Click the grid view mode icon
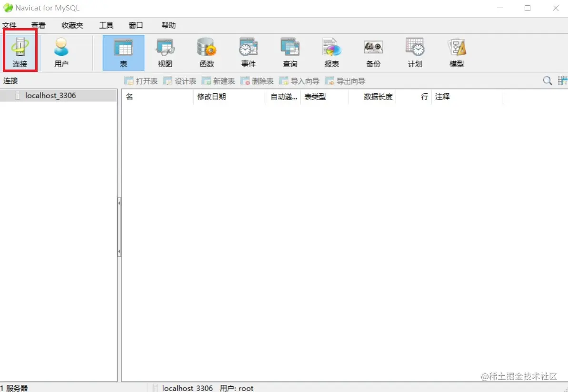Image resolution: width=568 pixels, height=392 pixels. [x=563, y=81]
